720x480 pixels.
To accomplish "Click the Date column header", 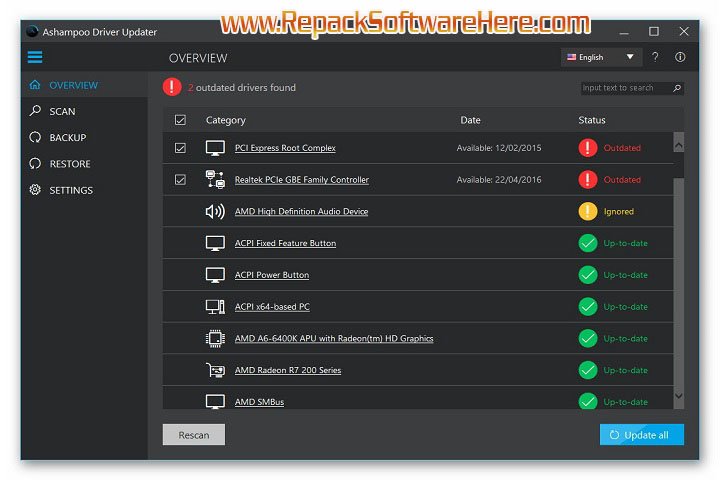I will pos(470,120).
